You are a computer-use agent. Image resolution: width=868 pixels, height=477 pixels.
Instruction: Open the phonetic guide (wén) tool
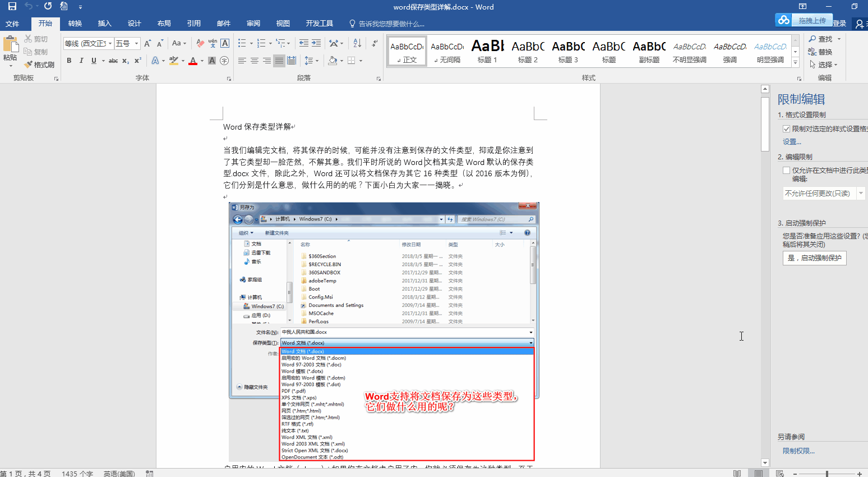click(213, 43)
